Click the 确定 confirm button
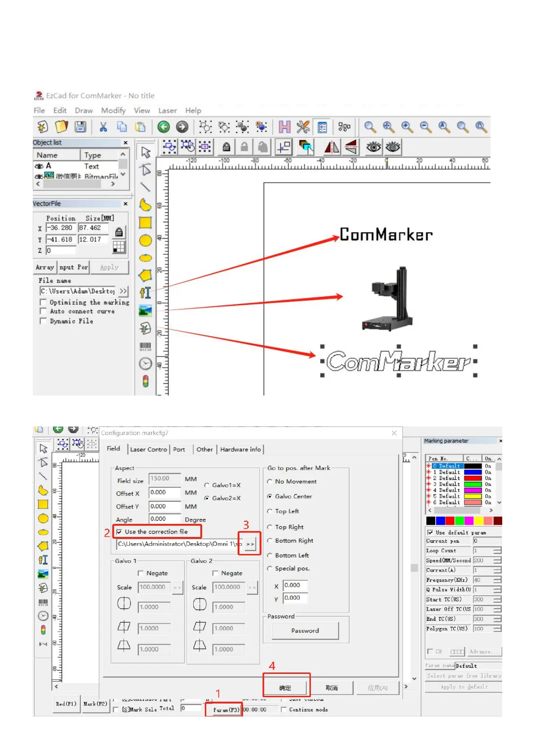Image resolution: width=535 pixels, height=756 pixels. (285, 688)
